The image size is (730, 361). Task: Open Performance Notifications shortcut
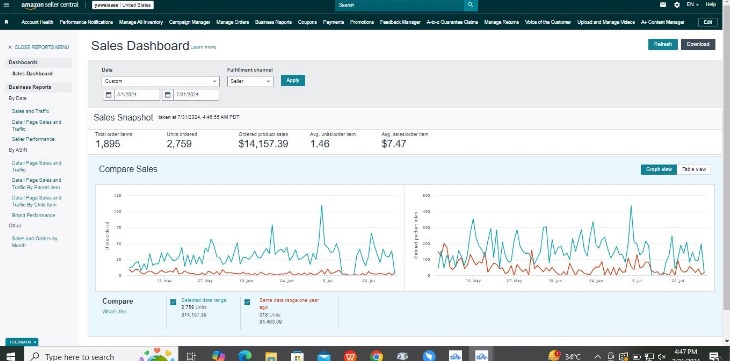point(86,22)
